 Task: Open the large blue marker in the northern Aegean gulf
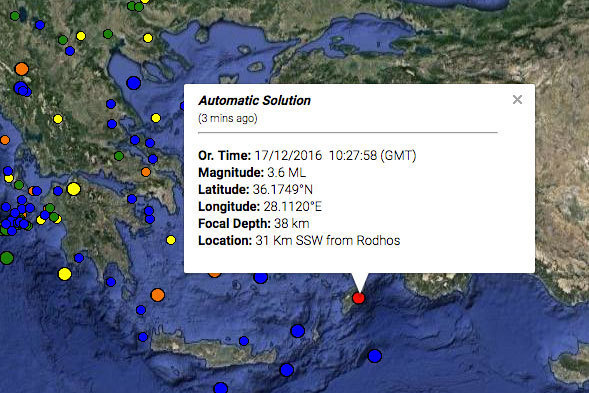point(134,83)
